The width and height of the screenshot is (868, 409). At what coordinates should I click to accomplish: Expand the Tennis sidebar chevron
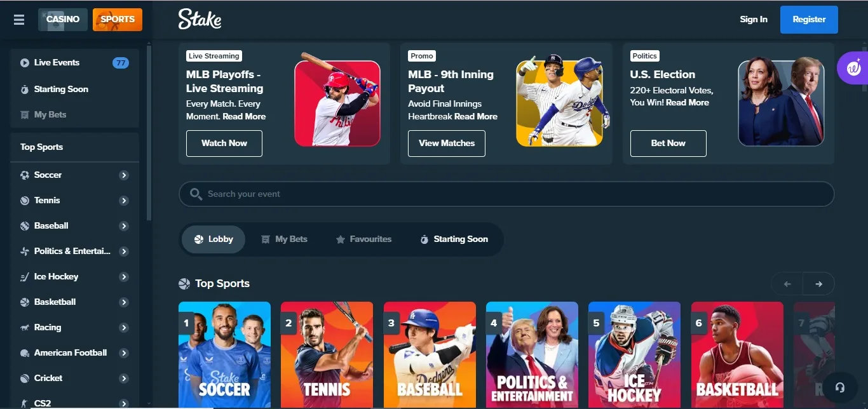click(x=124, y=201)
